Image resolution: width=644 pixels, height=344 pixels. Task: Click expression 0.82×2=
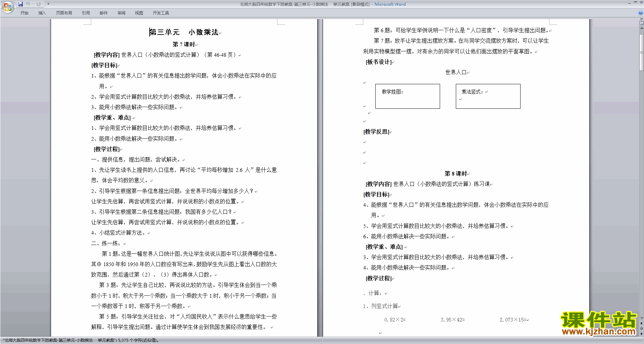(395, 320)
